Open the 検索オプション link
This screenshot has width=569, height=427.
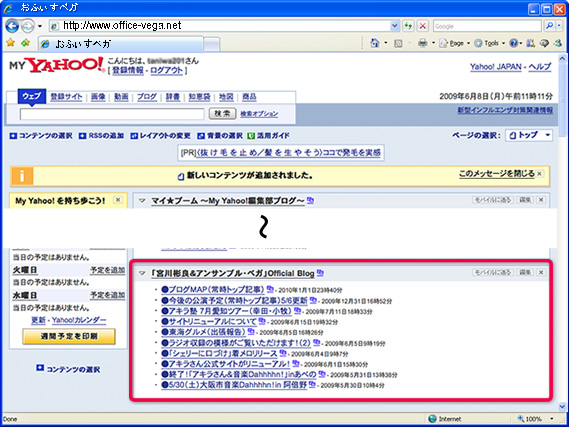[259, 114]
